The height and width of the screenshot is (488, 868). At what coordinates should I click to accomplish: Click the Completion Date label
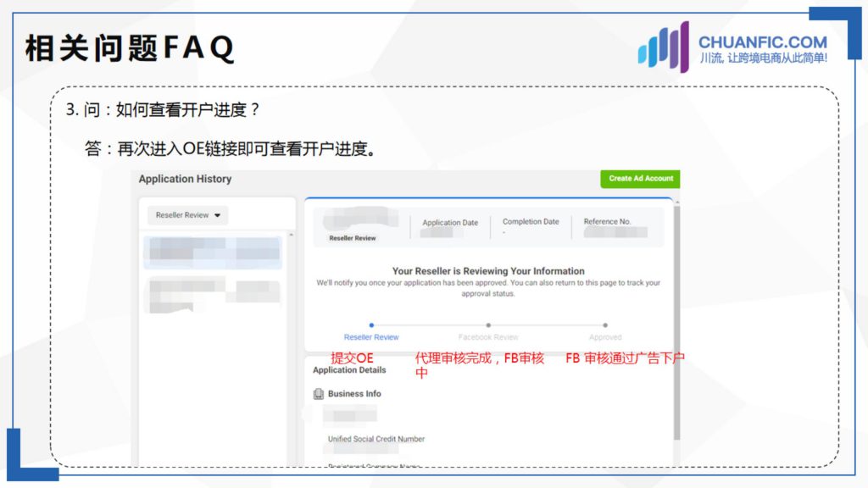click(x=531, y=221)
